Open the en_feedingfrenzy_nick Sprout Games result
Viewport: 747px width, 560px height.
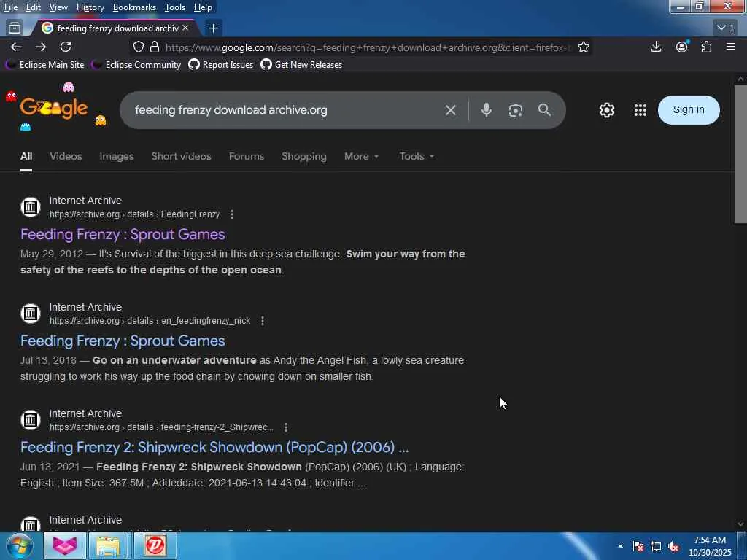point(123,341)
